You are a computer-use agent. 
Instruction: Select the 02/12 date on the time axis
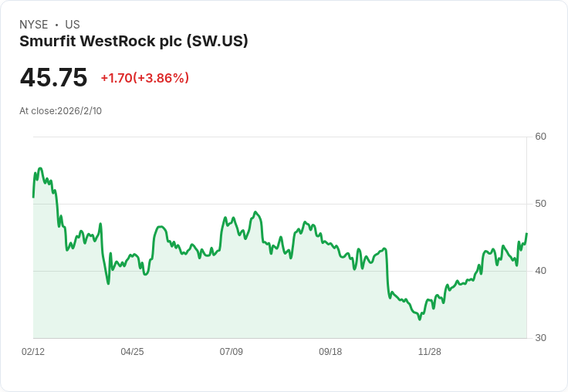[33, 352]
